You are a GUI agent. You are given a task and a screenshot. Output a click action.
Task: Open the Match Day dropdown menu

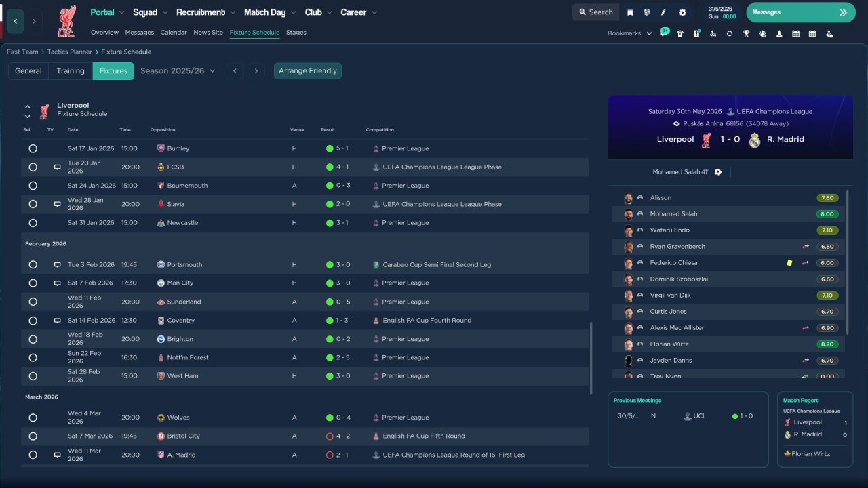[270, 12]
